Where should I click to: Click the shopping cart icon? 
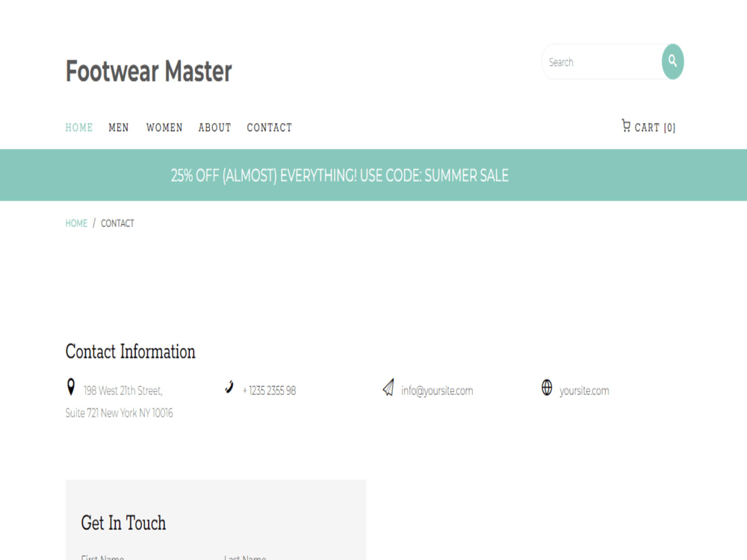tap(626, 125)
